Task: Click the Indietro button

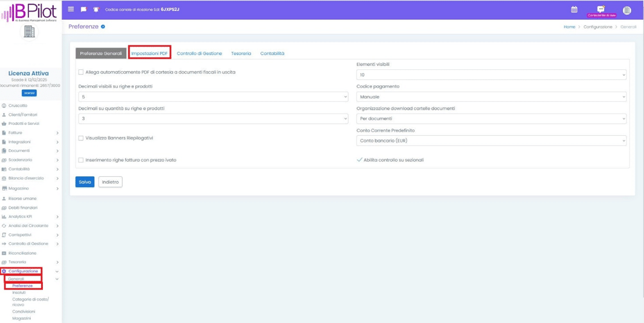Action: (x=110, y=182)
